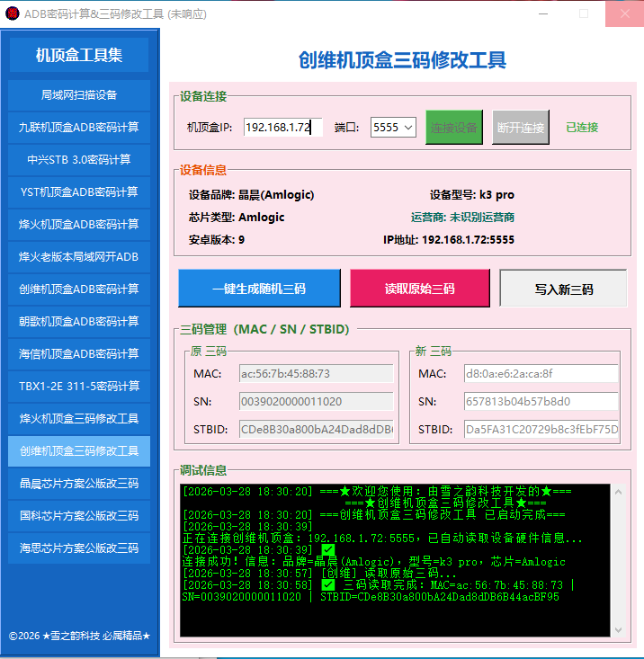Open 海信机顶盒ADB密码计算 tool

click(79, 354)
